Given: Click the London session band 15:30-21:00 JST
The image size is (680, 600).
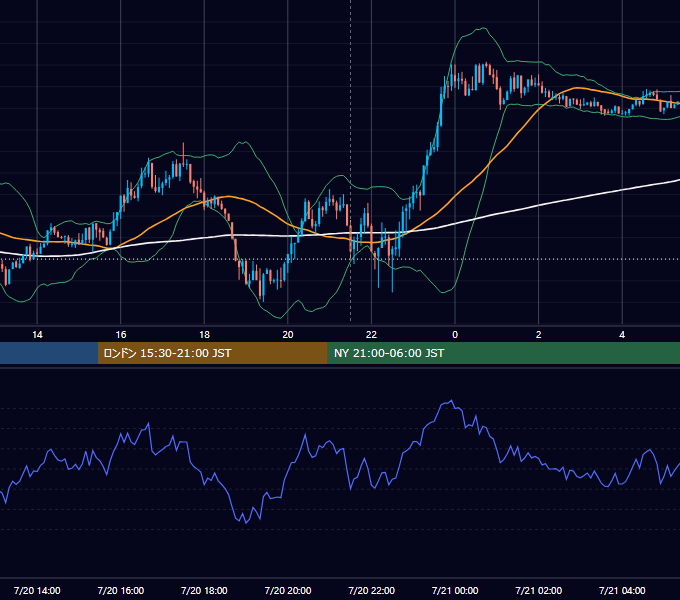Looking at the screenshot, I should 212,353.
